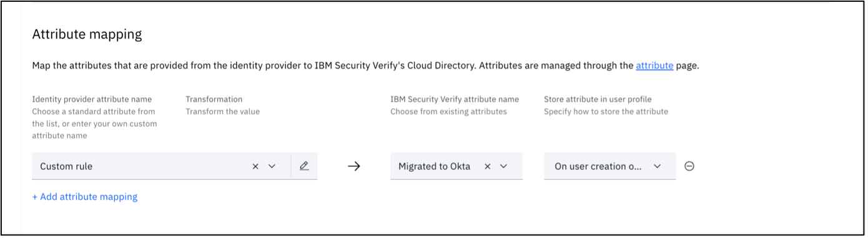Clear the Custom rule selection with X
Viewport: 868px width, 238px height.
[255, 166]
